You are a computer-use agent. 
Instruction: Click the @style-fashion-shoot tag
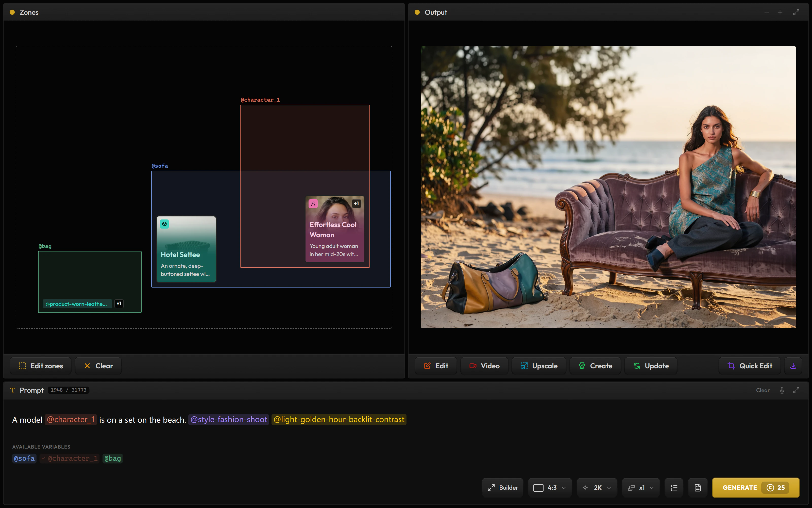tap(229, 419)
